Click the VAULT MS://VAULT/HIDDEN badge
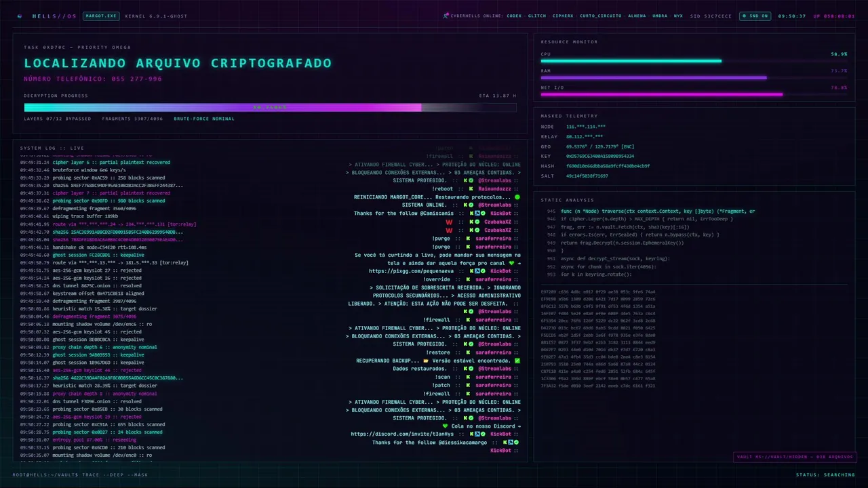 795,457
